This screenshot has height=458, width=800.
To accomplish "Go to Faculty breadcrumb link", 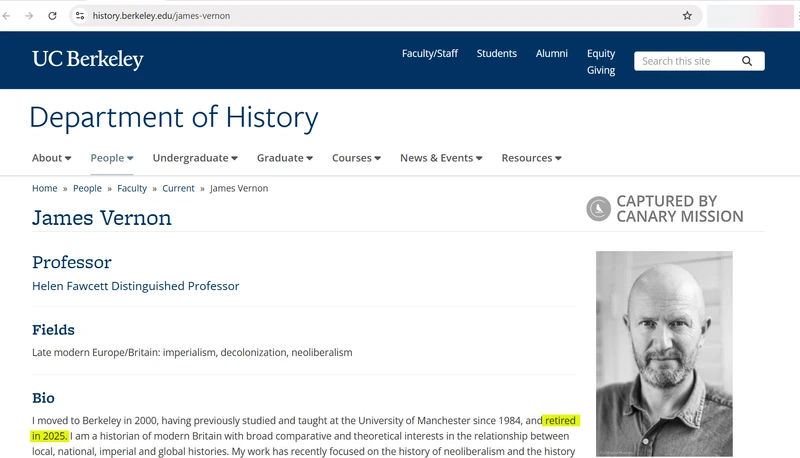I will [x=132, y=188].
